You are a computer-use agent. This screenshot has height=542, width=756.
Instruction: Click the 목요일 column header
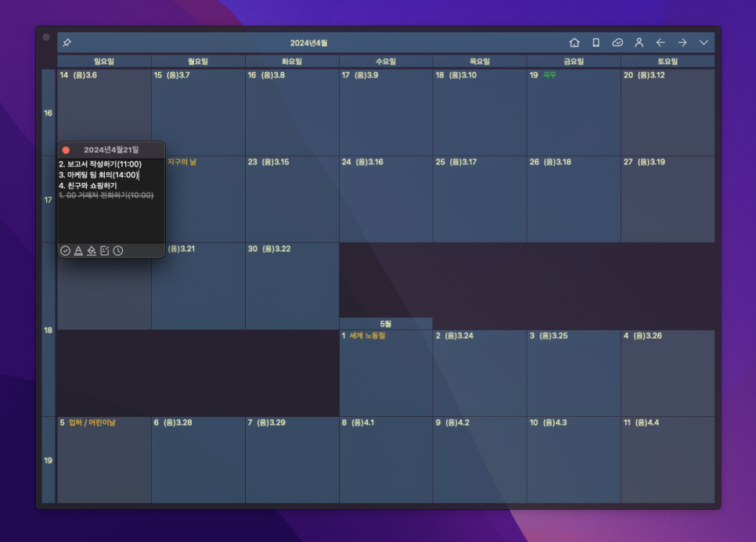pyautogui.click(x=480, y=61)
